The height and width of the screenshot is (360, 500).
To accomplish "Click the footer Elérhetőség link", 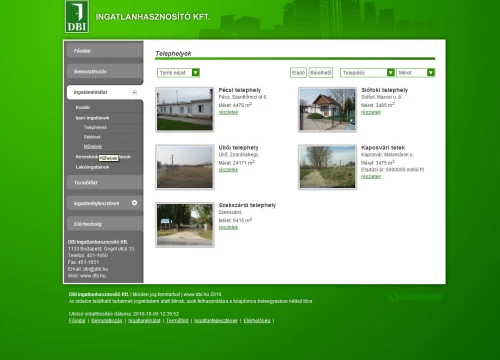I will tap(257, 321).
